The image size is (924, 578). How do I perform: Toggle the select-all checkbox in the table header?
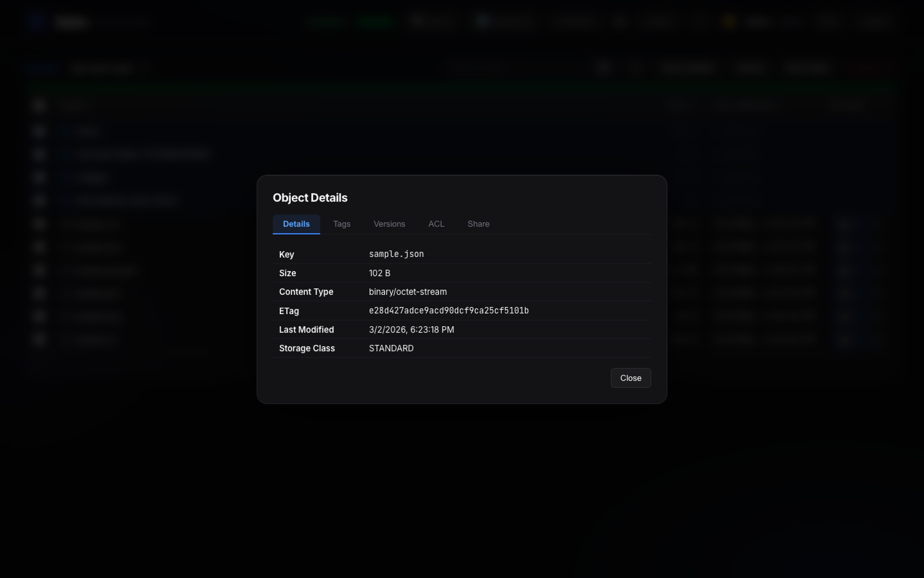[39, 105]
